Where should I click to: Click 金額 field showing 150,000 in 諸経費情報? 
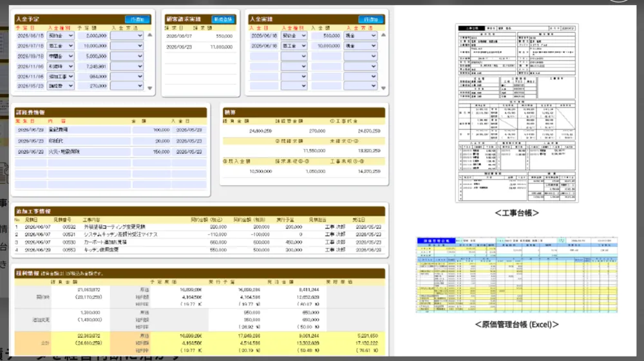point(151,151)
